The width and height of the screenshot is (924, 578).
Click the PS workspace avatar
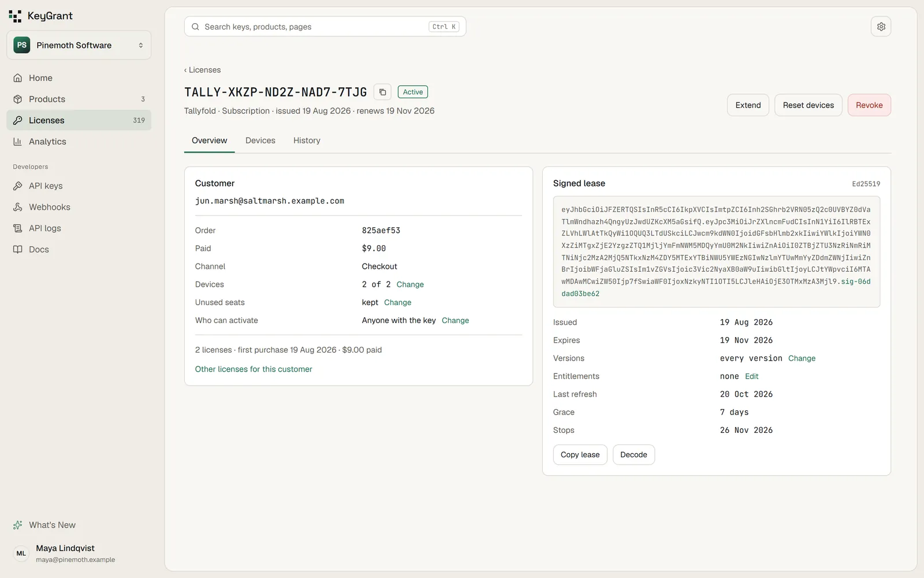coord(22,45)
